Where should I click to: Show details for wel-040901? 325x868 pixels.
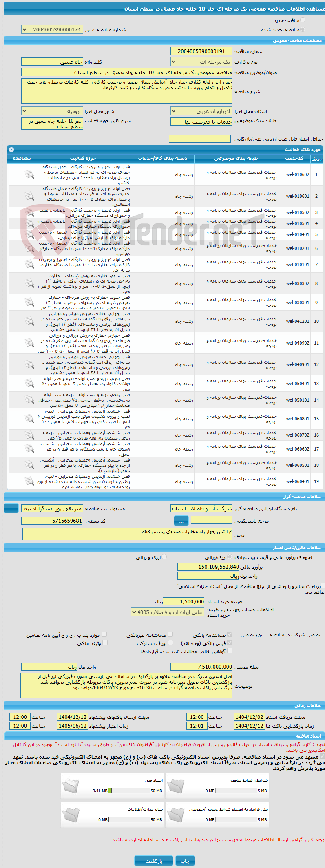[x=29, y=364]
